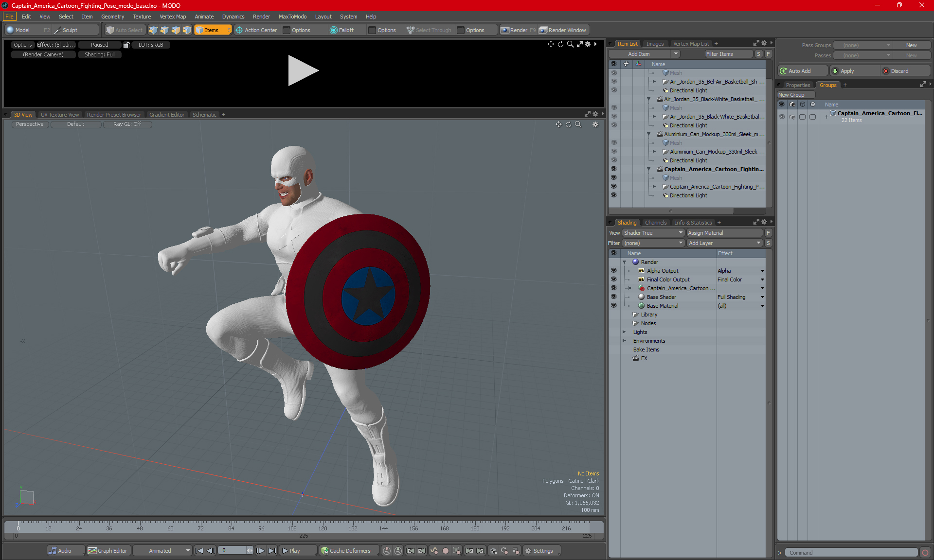Screen dimensions: 934x560
Task: Open 3D viewport settings gear
Action: click(x=595, y=124)
